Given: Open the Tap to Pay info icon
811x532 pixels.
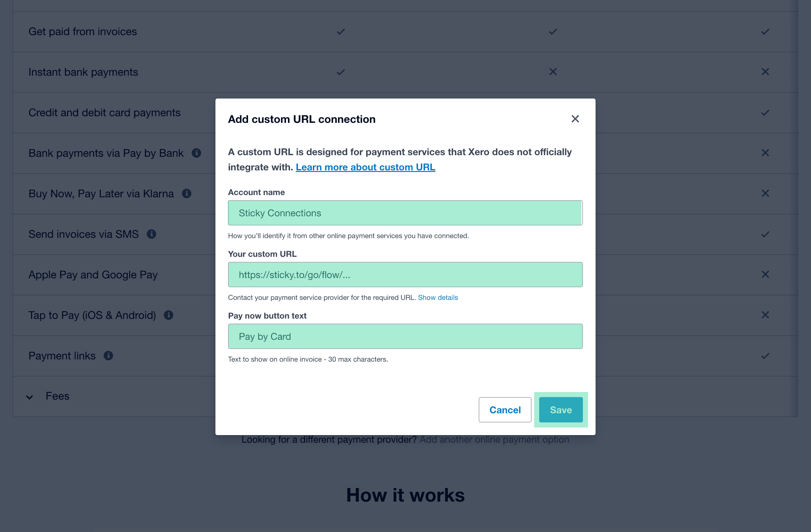Looking at the screenshot, I should point(168,315).
